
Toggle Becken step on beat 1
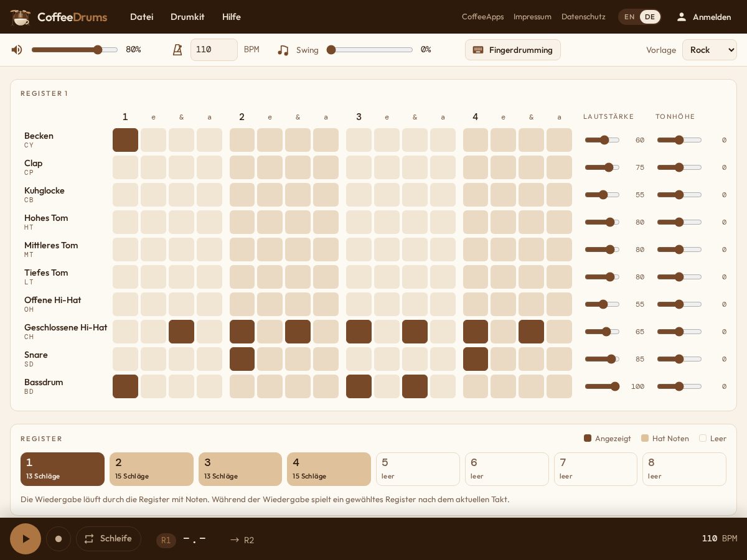pos(125,140)
